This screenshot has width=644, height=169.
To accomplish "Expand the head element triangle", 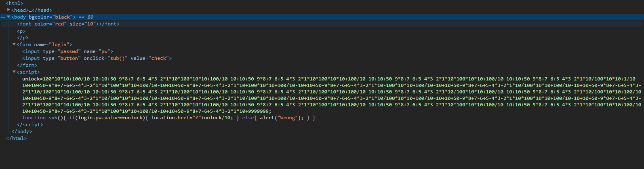I will (8, 10).
